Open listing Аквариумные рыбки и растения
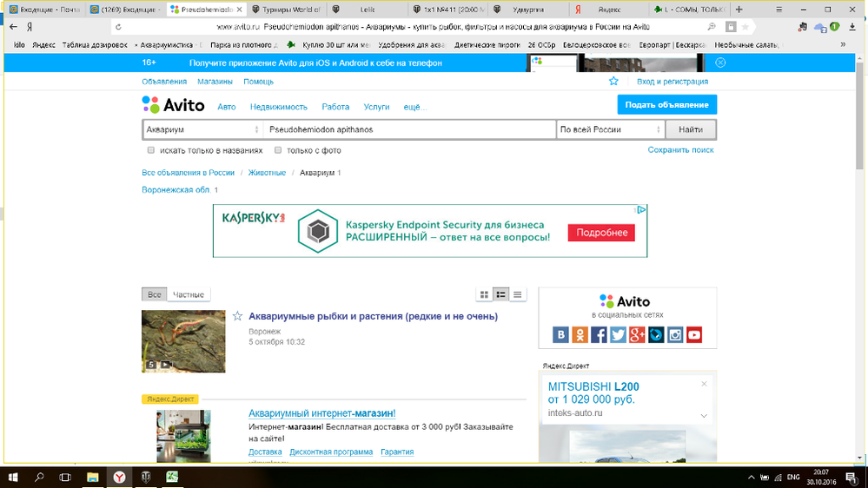The width and height of the screenshot is (868, 488). click(x=373, y=316)
